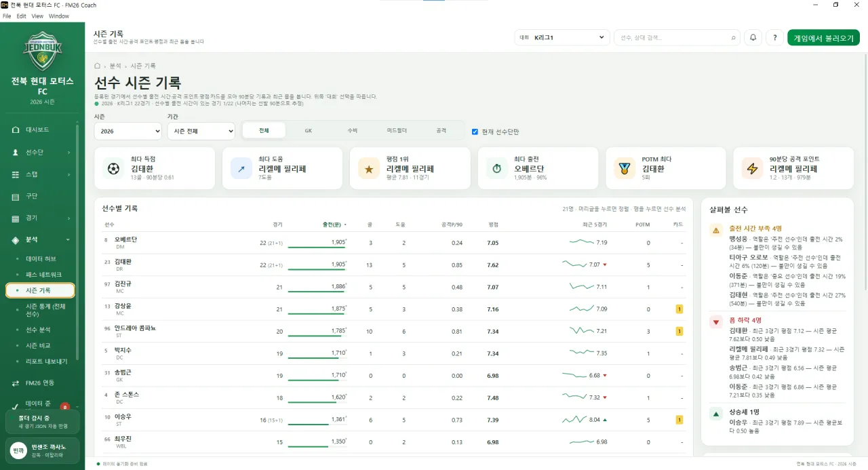Open 데이터 허브 in sidebar

(41, 259)
